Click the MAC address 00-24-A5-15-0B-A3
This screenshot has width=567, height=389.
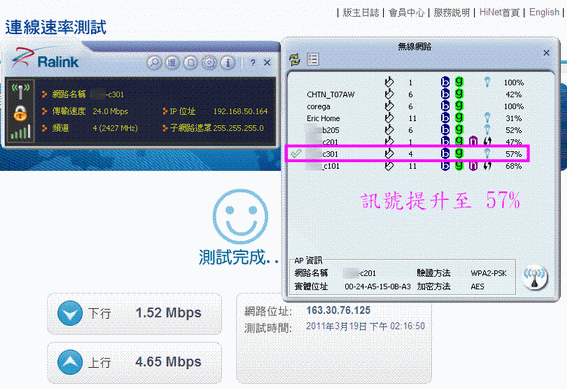coord(378,287)
